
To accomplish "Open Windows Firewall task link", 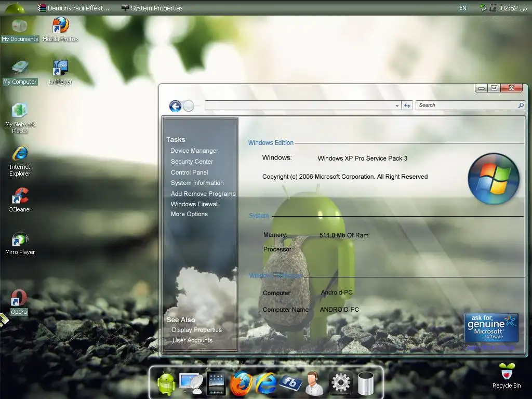I will pos(194,204).
